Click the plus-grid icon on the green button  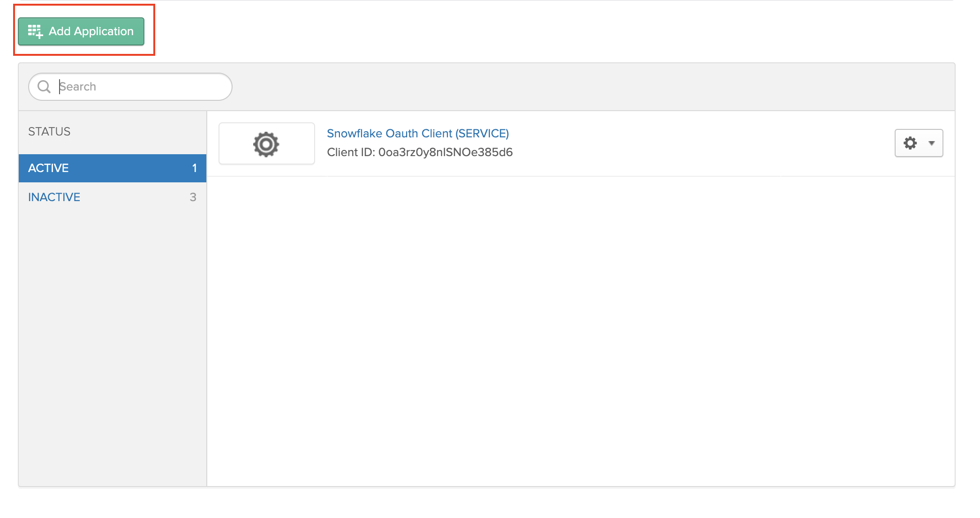pos(35,31)
